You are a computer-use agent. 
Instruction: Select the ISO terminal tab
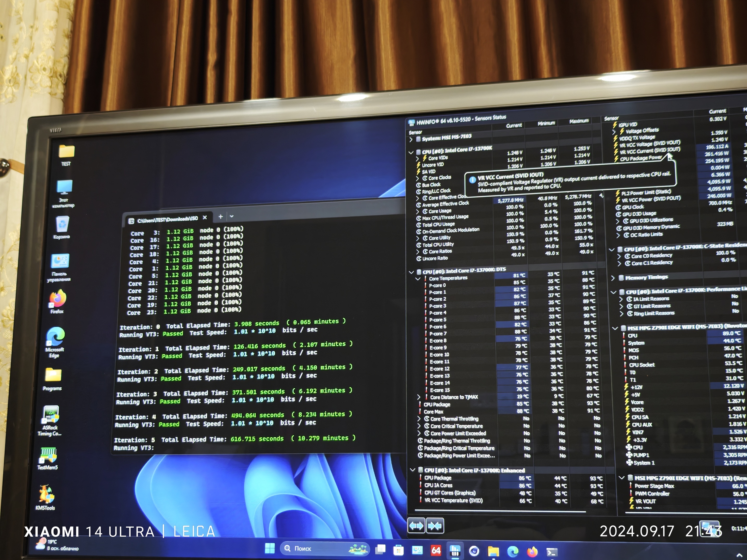pyautogui.click(x=167, y=220)
